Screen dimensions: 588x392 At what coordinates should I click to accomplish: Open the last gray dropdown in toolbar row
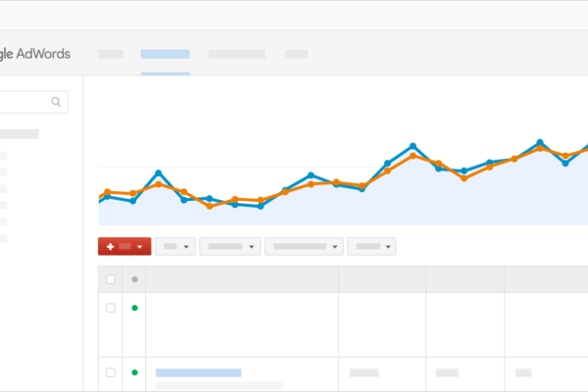coord(371,246)
